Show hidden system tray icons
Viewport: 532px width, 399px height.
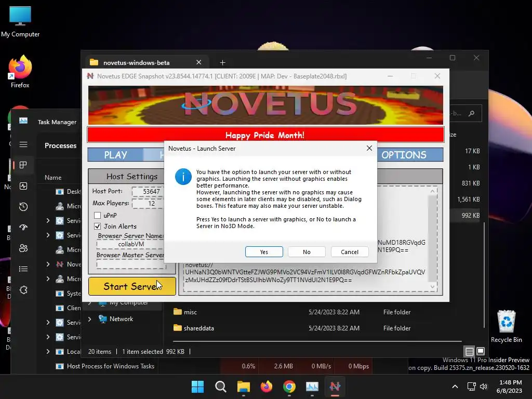click(x=455, y=387)
